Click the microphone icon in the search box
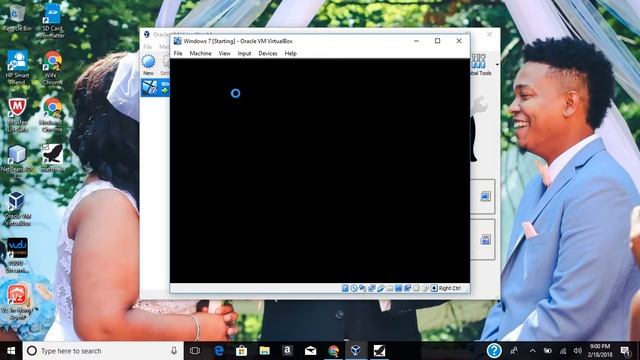Viewport: 640px width, 360px height. pos(174,351)
